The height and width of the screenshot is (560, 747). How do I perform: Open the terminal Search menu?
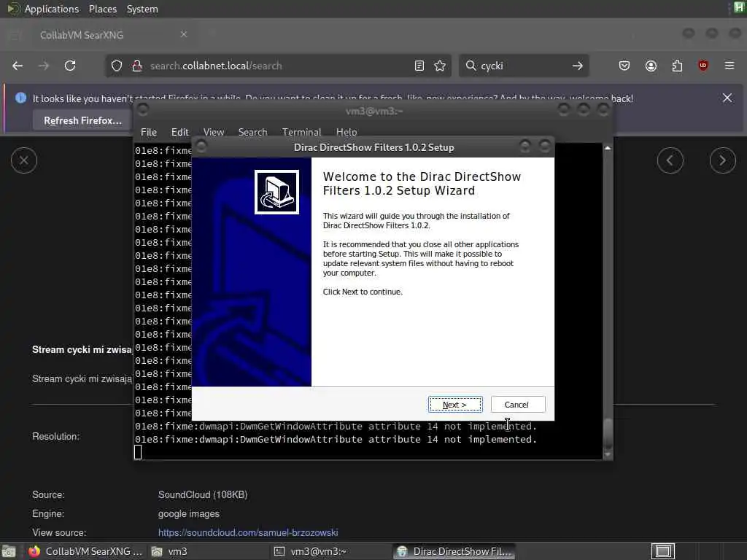252,132
